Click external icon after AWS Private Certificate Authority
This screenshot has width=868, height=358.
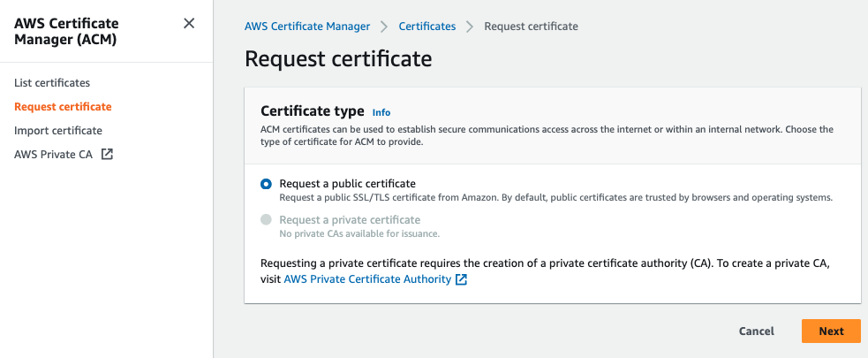461,279
